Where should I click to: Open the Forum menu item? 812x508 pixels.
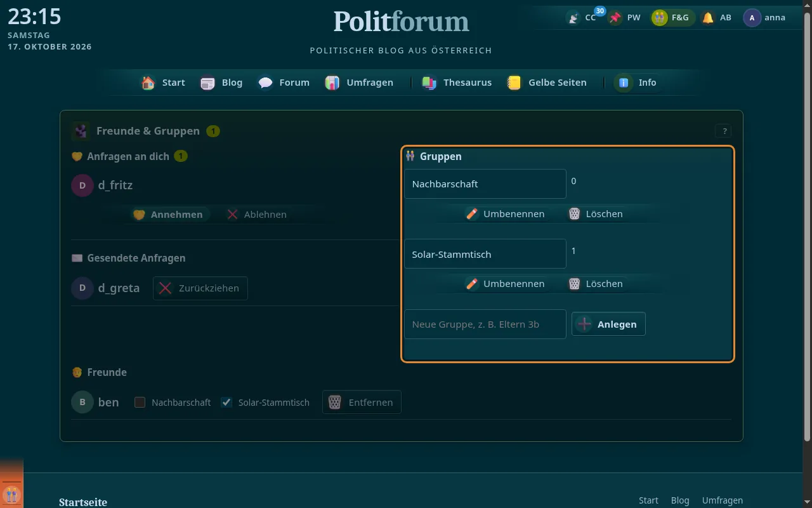(x=284, y=83)
